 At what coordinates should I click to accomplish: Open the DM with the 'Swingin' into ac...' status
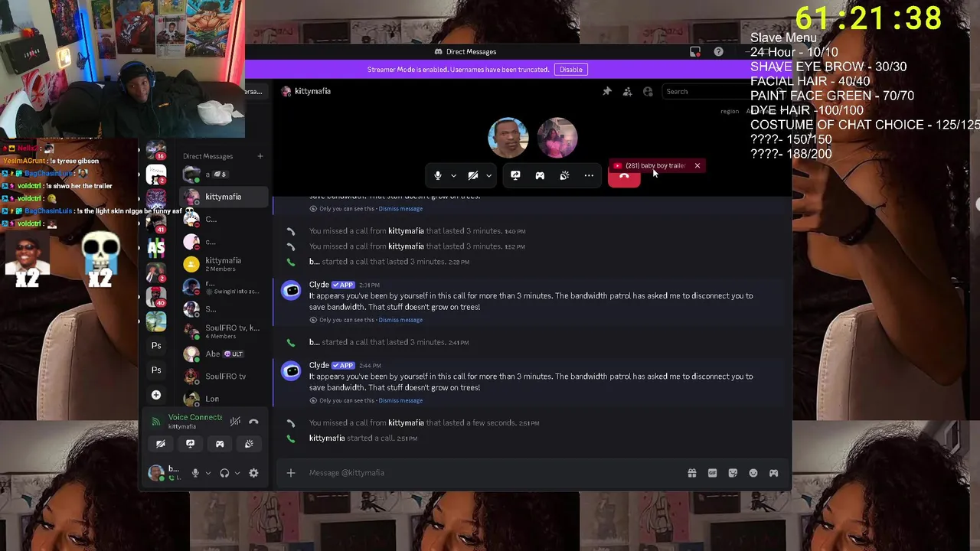(x=224, y=287)
